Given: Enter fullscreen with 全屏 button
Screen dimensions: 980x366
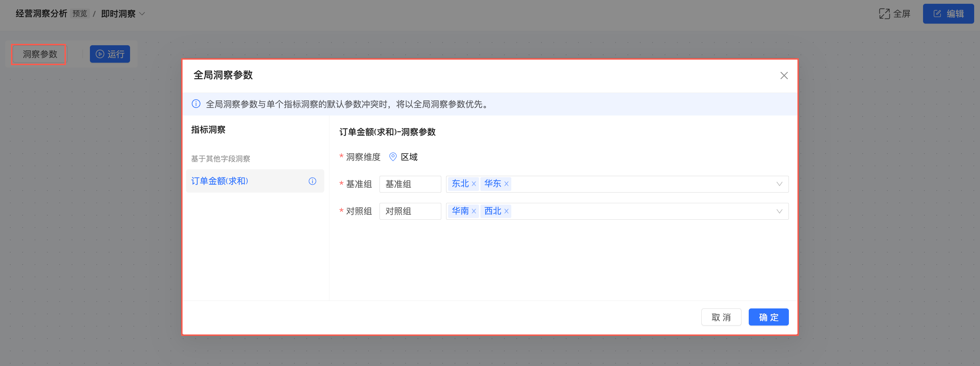Looking at the screenshot, I should tap(895, 14).
